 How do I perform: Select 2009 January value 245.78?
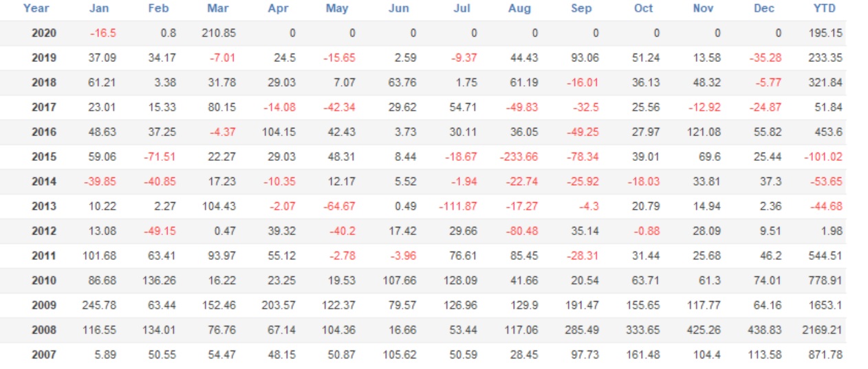[99, 305]
